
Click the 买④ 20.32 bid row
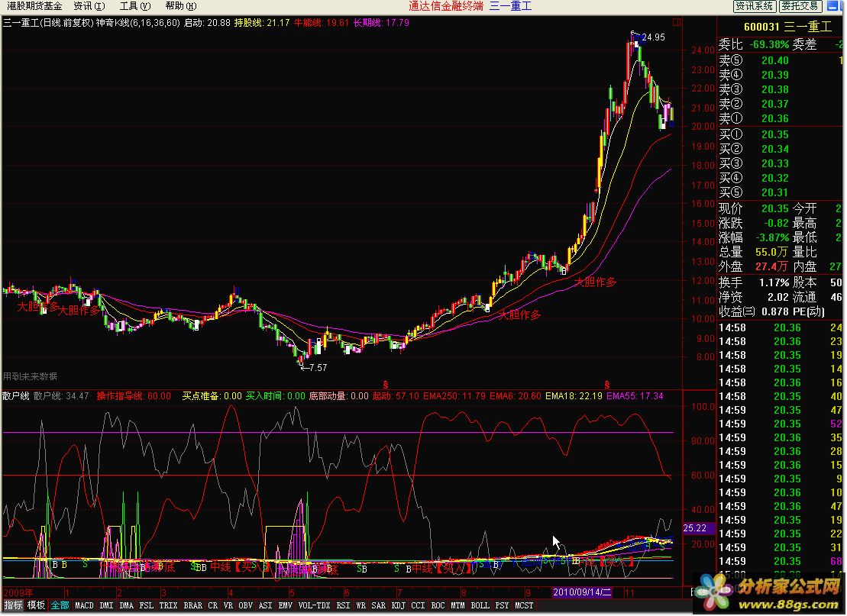tap(754, 178)
